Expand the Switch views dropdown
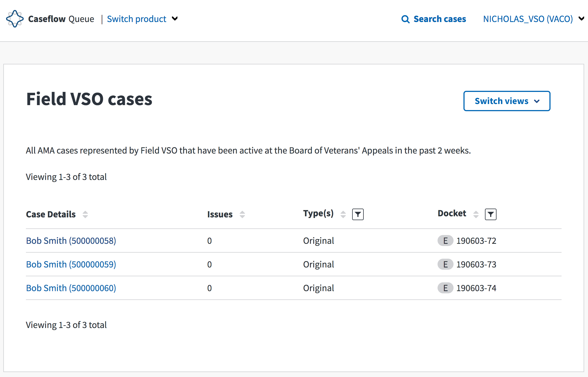Screen dimensions: 588x377 tap(507, 101)
